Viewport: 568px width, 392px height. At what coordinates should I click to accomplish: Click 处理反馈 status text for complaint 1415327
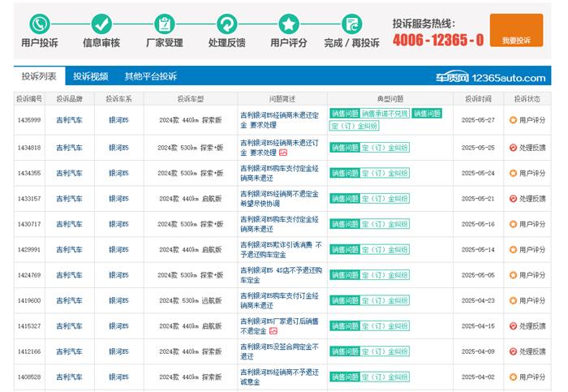click(x=532, y=326)
